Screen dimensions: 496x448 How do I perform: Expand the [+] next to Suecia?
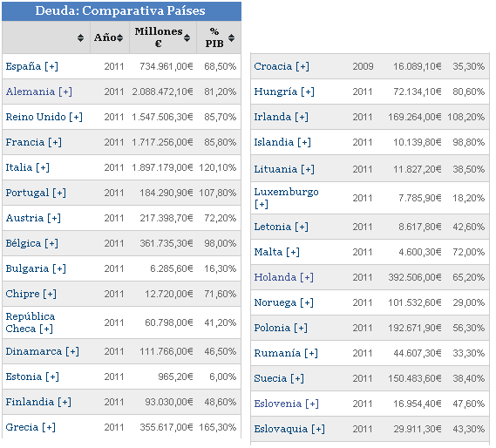[297, 378]
